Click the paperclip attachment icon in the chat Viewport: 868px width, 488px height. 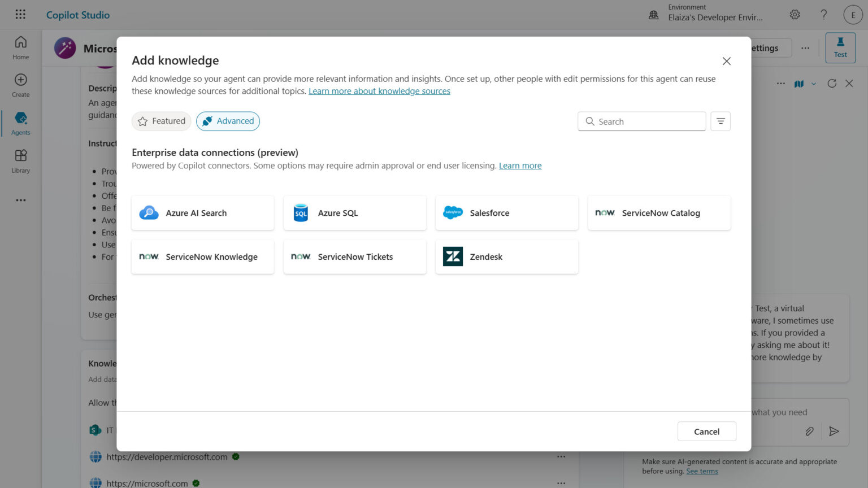pos(809,431)
